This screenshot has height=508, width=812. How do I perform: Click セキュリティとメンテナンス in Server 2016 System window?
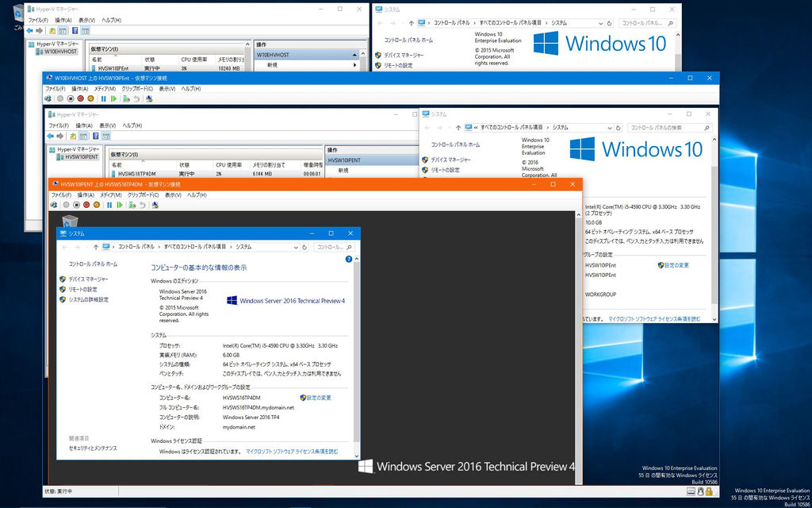93,448
